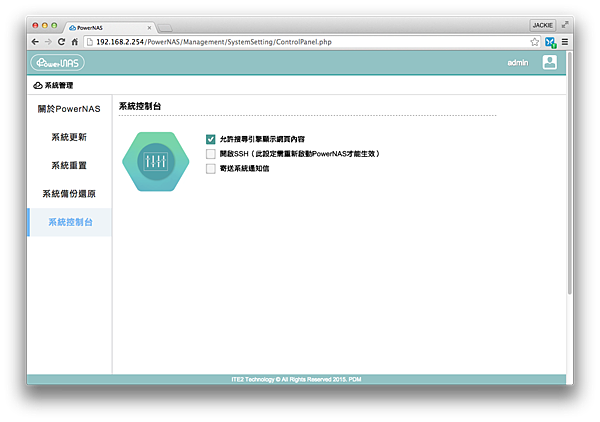Open 系統重置 in the sidebar

tap(69, 165)
